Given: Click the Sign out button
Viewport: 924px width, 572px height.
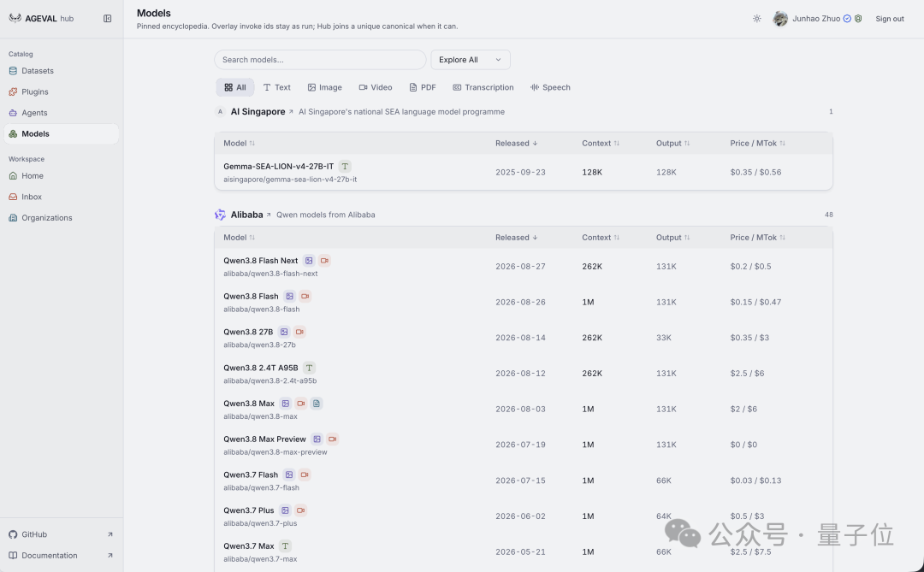Looking at the screenshot, I should tap(889, 19).
